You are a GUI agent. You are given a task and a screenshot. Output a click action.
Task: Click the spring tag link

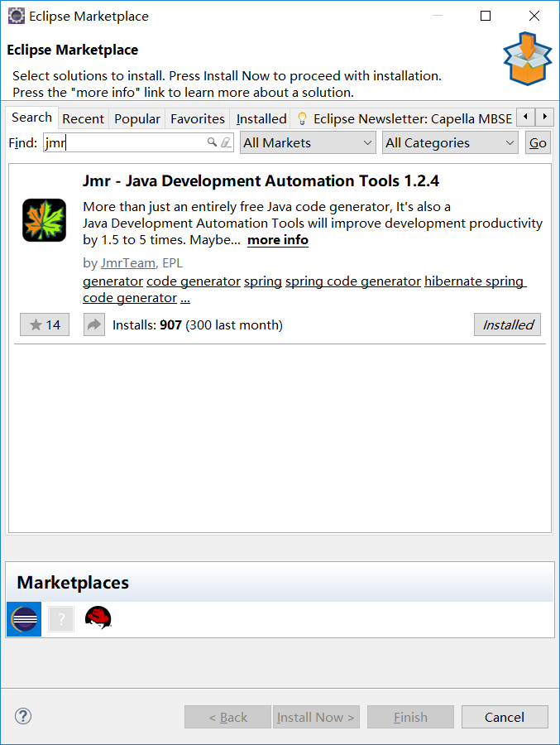[263, 281]
